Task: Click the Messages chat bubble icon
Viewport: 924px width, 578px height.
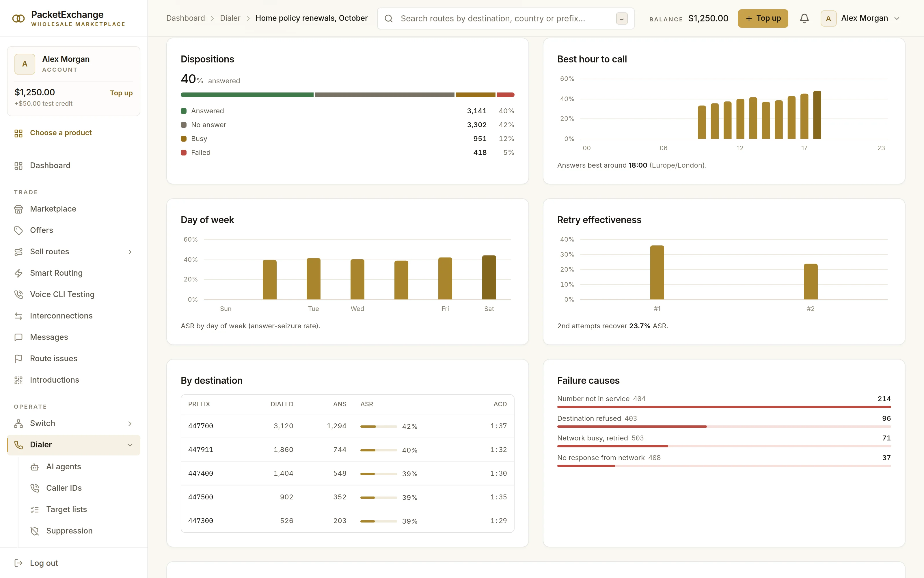Action: (18, 338)
